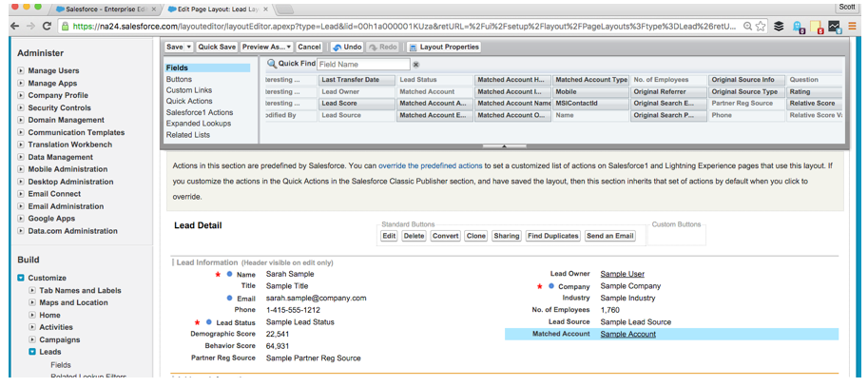The width and height of the screenshot is (868, 387).
Task: Click the ghost extension icon
Action: coord(798,27)
